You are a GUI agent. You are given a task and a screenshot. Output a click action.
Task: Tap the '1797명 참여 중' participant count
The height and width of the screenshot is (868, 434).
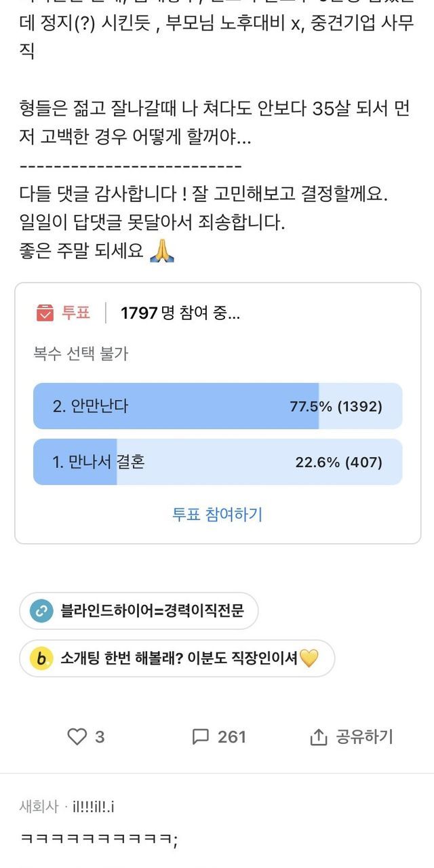[x=180, y=313]
